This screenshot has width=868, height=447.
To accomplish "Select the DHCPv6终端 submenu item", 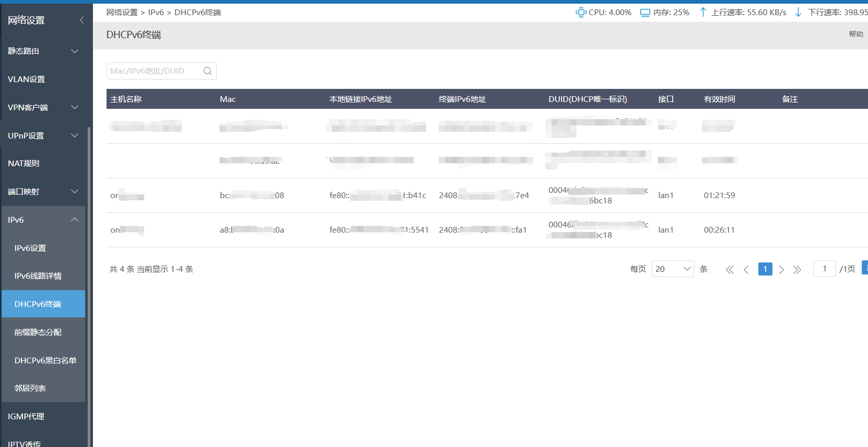I will coord(43,304).
